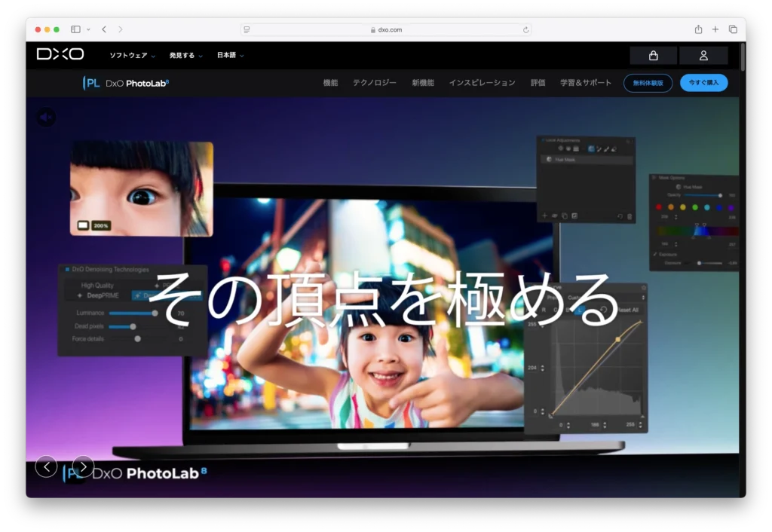The image size is (772, 532).
Task: Go to the 機能 section
Action: 330,83
